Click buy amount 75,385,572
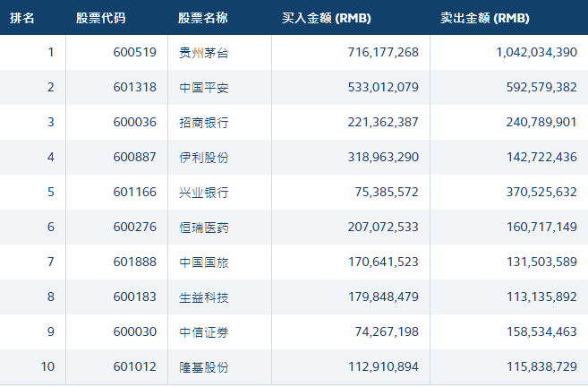Screen dimensions: 588x387 [387, 192]
